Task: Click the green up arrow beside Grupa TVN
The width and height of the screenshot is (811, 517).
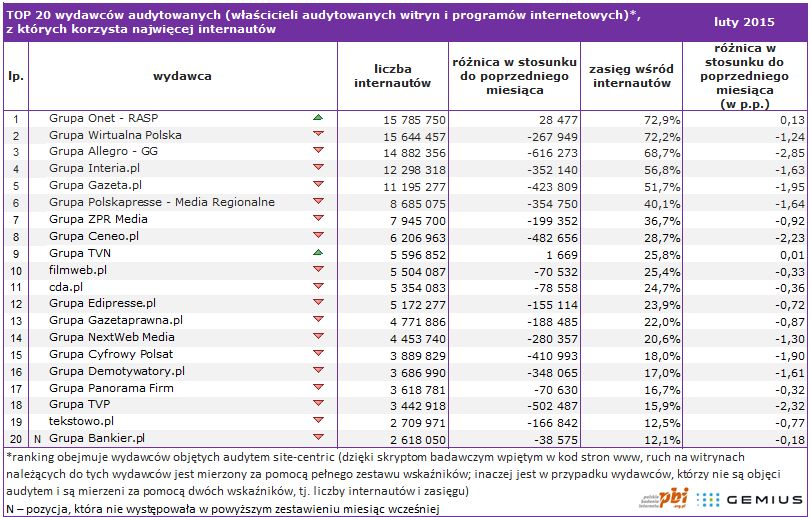Action: (x=318, y=252)
